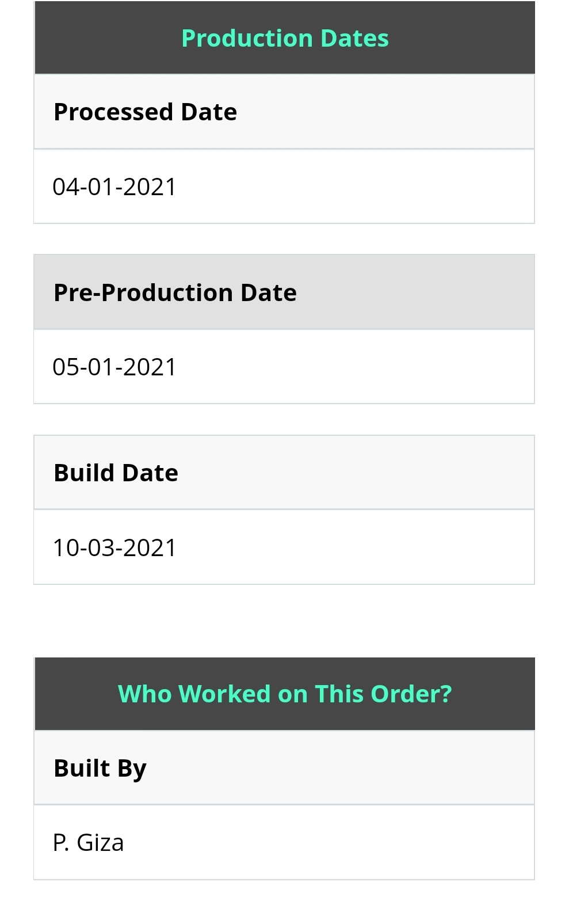This screenshot has height=924, width=569.
Task: Click the Build Date header row
Action: click(x=284, y=473)
